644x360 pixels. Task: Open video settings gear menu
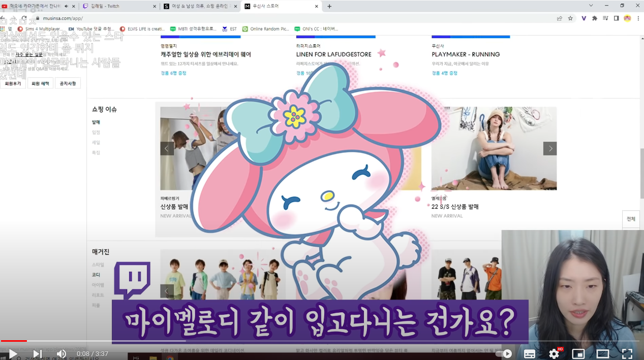554,354
